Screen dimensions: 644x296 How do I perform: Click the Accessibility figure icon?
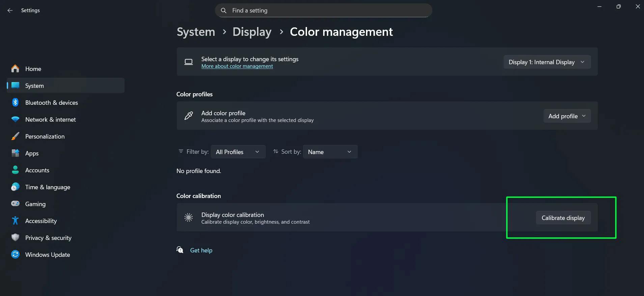pyautogui.click(x=15, y=221)
